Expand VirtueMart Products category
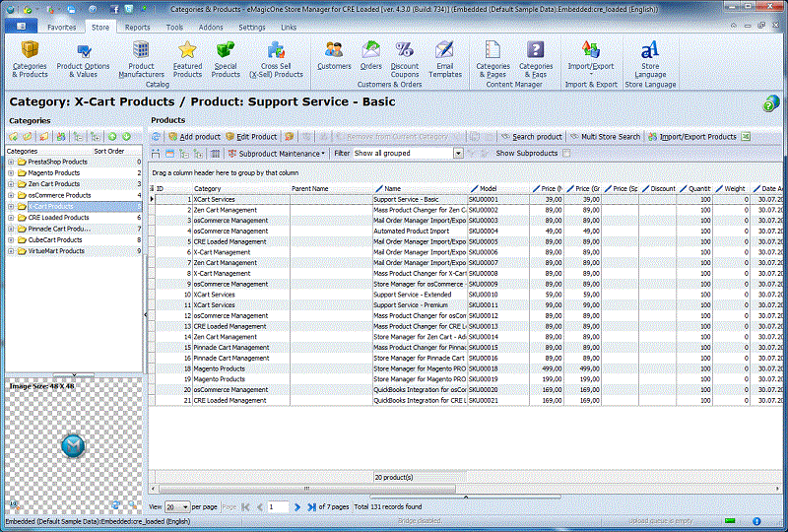Image resolution: width=788 pixels, height=532 pixels. coord(11,251)
